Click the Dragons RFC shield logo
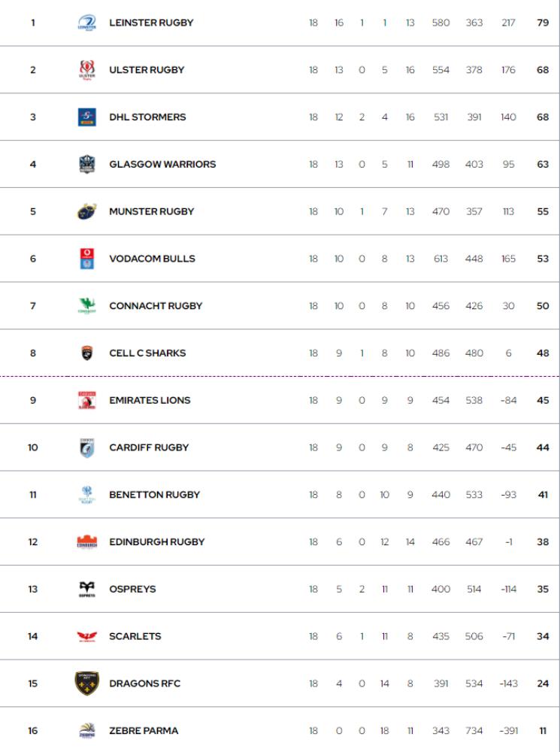 coord(87,684)
